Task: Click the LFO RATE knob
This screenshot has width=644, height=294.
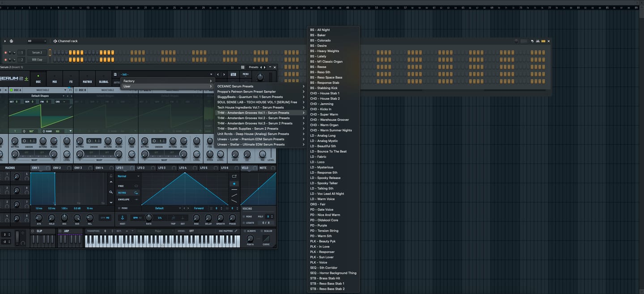Action: point(148,218)
